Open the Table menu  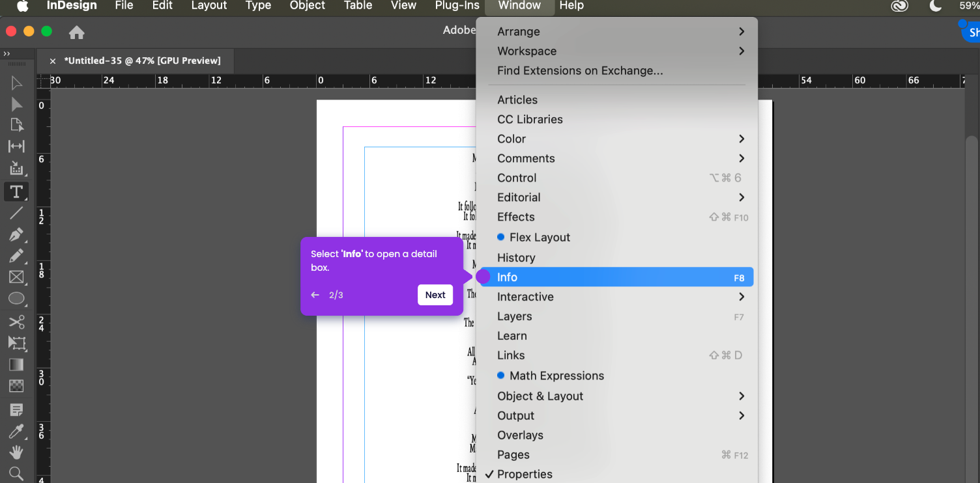(x=358, y=6)
